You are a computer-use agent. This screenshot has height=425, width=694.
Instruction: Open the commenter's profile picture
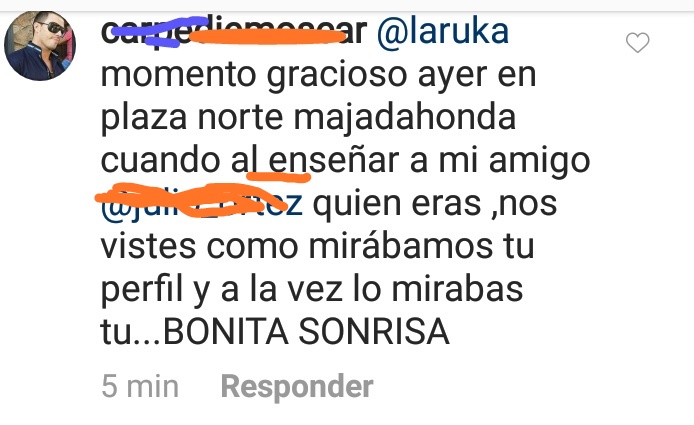click(x=40, y=46)
